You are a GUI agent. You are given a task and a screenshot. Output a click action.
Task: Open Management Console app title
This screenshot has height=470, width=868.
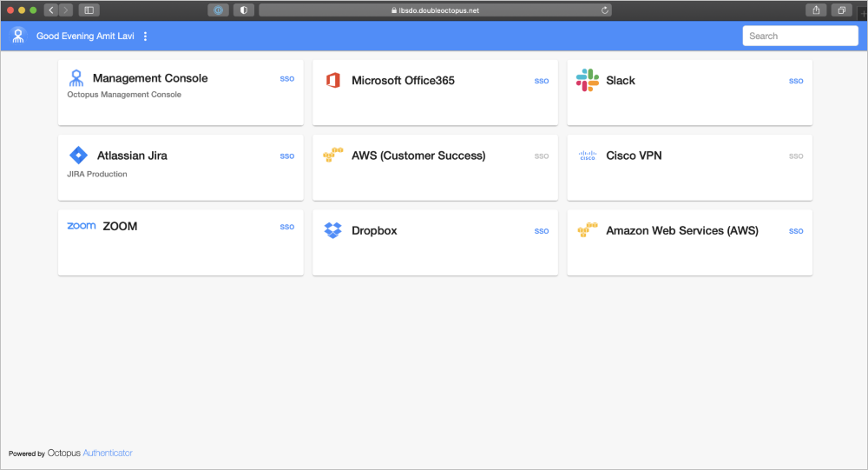(150, 78)
